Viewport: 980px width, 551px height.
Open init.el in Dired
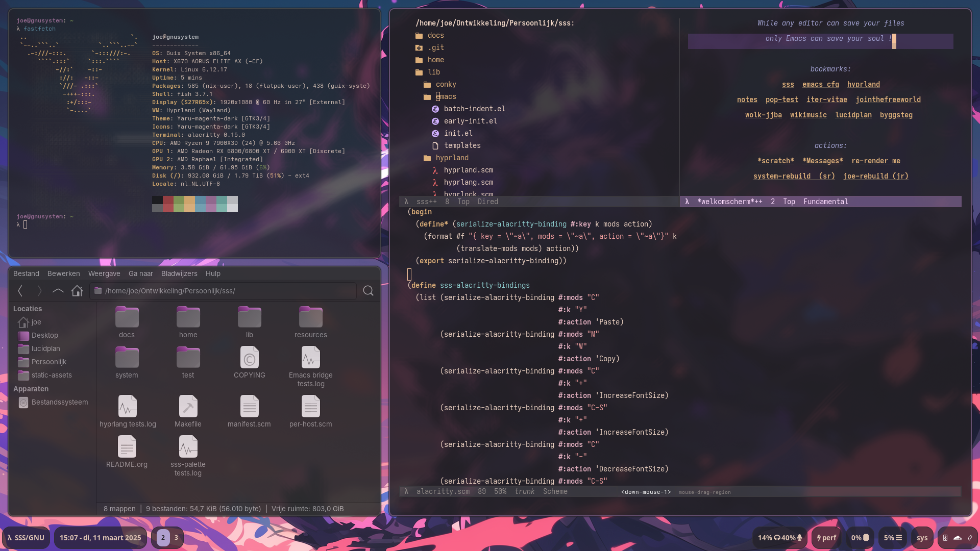point(458,133)
